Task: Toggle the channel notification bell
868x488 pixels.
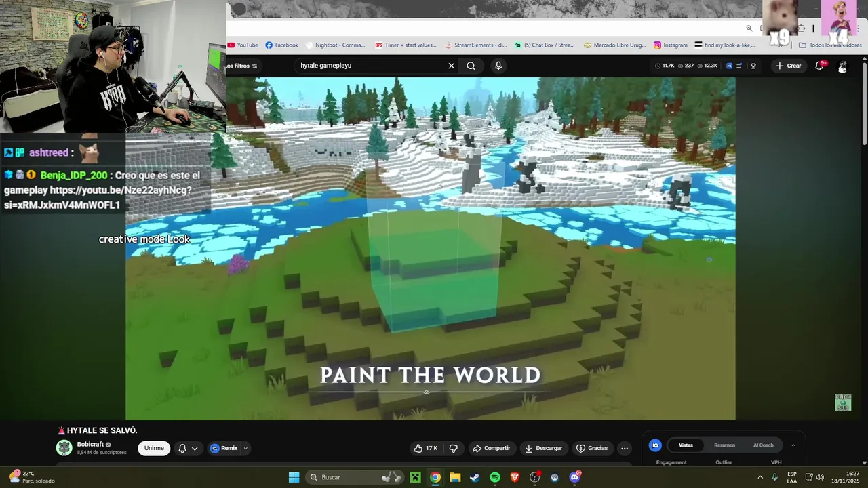Action: [182, 448]
